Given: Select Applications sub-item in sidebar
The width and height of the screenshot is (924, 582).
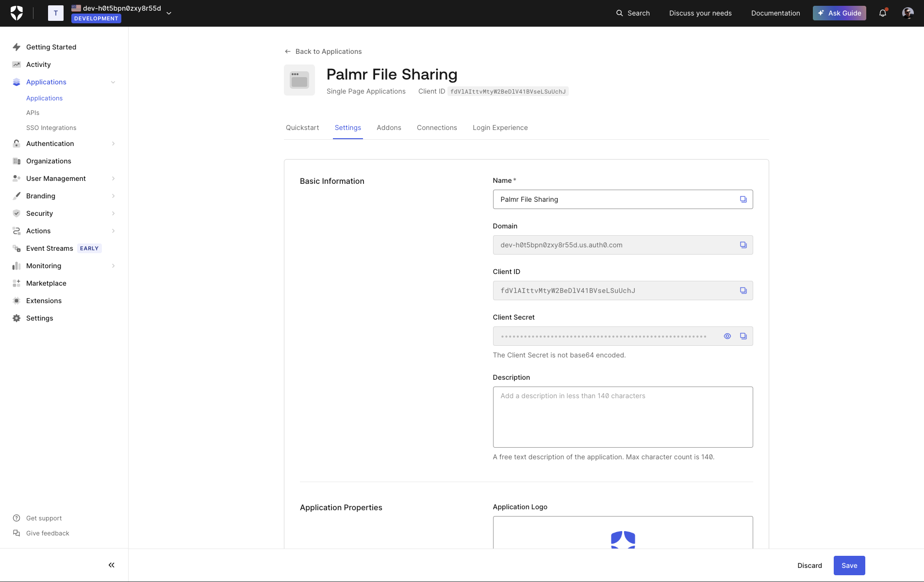Looking at the screenshot, I should pyautogui.click(x=44, y=98).
